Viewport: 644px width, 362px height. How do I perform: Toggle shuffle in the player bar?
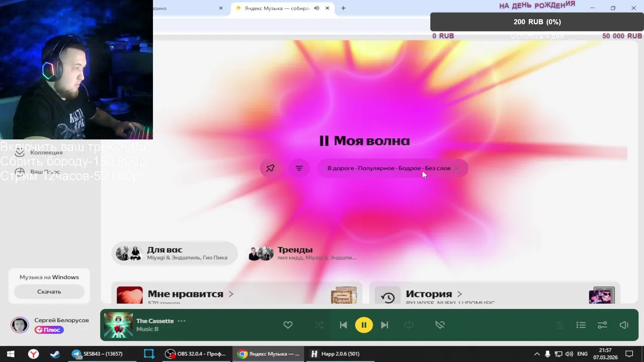319,325
